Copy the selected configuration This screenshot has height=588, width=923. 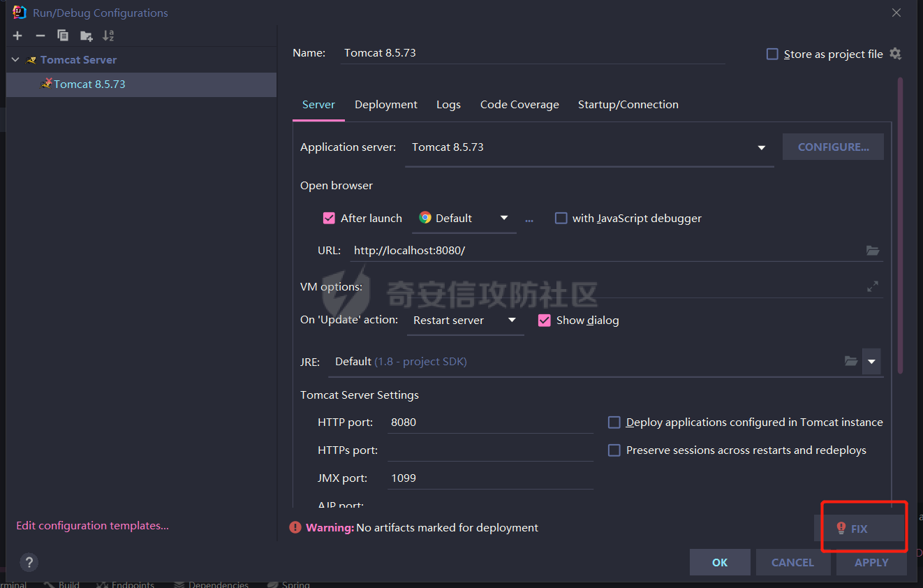(63, 36)
